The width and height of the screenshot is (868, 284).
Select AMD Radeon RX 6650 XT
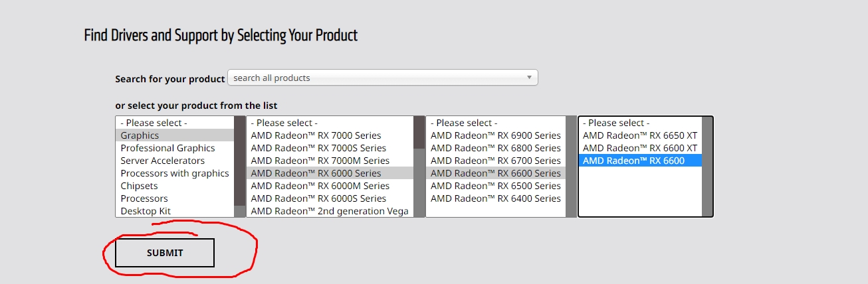639,135
